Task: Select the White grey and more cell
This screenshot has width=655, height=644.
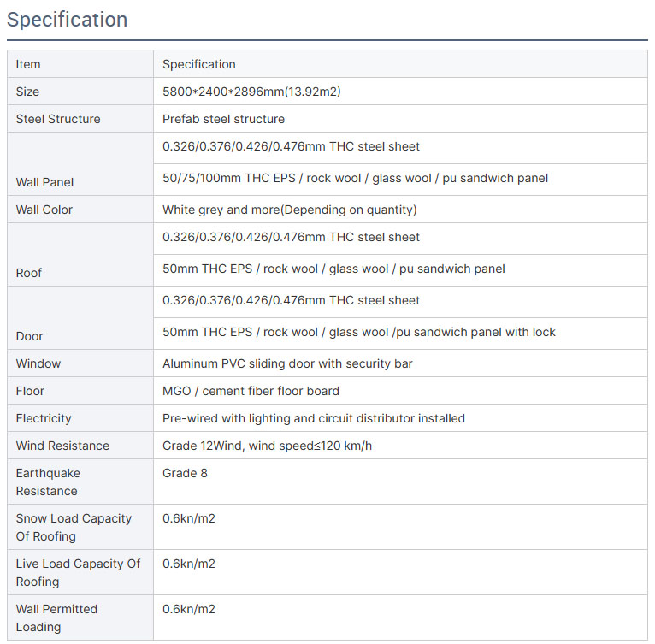Action: (400, 210)
